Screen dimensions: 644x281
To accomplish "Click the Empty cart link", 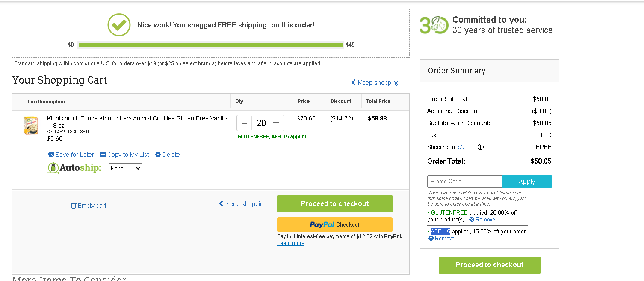I will (x=89, y=206).
